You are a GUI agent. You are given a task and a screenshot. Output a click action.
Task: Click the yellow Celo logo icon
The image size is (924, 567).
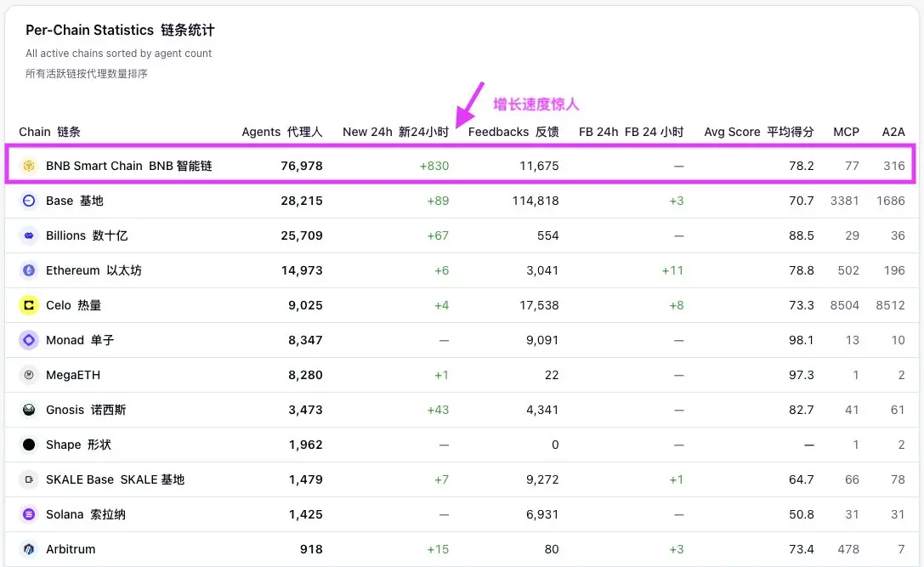point(28,305)
